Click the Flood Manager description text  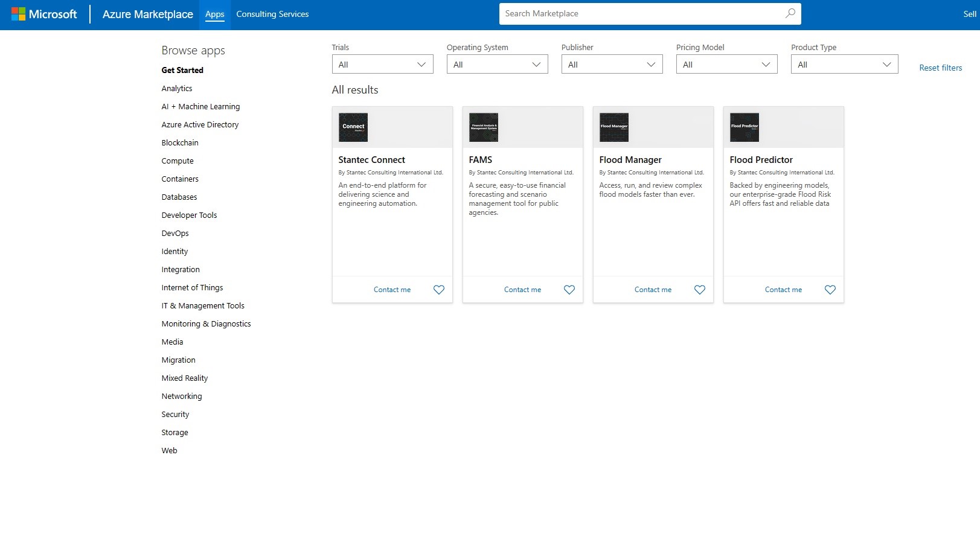[650, 190]
